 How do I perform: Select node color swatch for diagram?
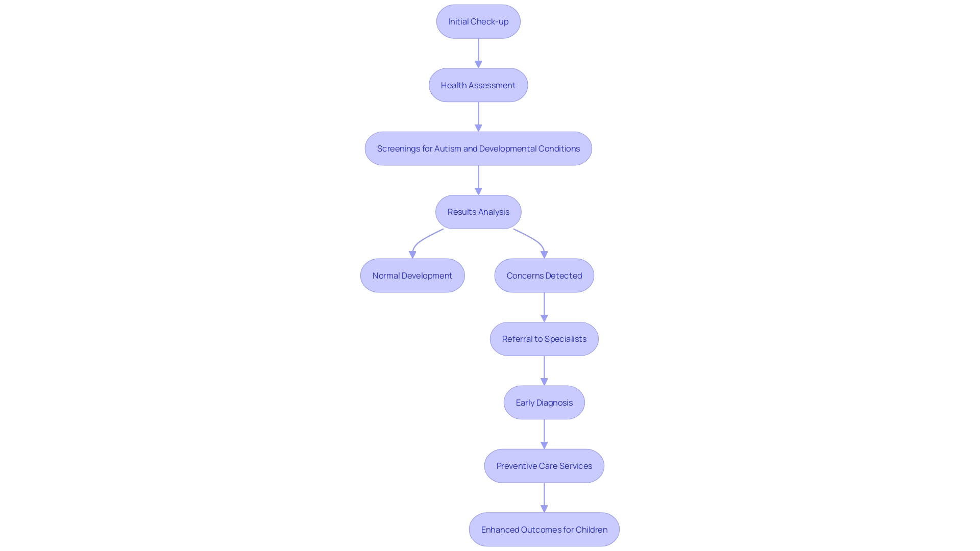[x=479, y=21]
